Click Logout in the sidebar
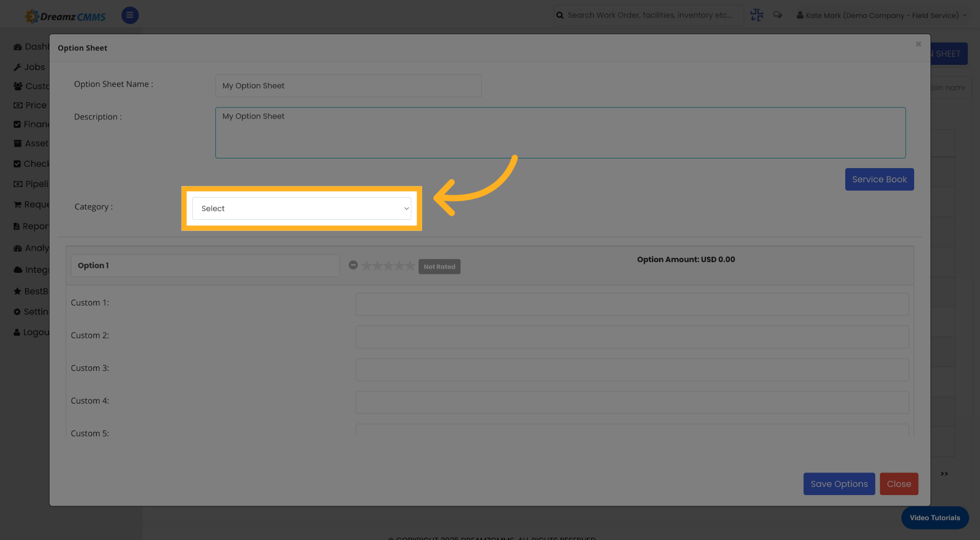 click(31, 332)
